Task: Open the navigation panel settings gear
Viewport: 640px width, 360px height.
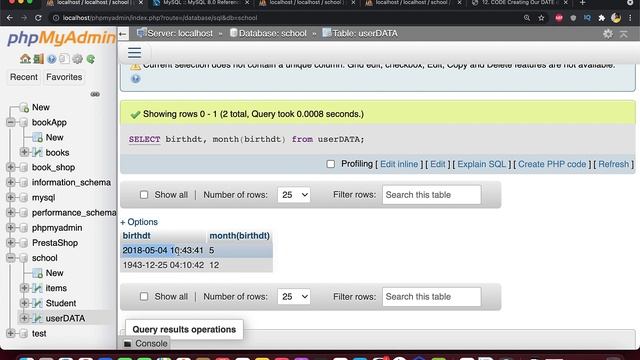Action: click(78, 59)
